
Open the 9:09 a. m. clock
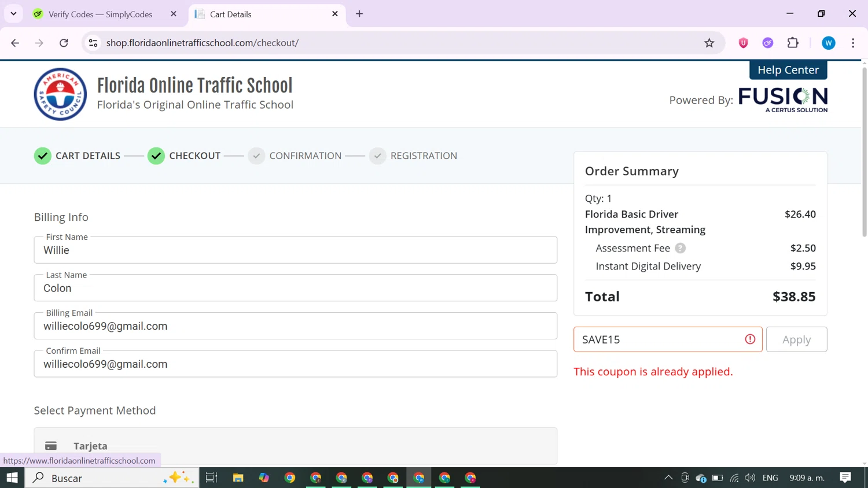click(x=807, y=478)
